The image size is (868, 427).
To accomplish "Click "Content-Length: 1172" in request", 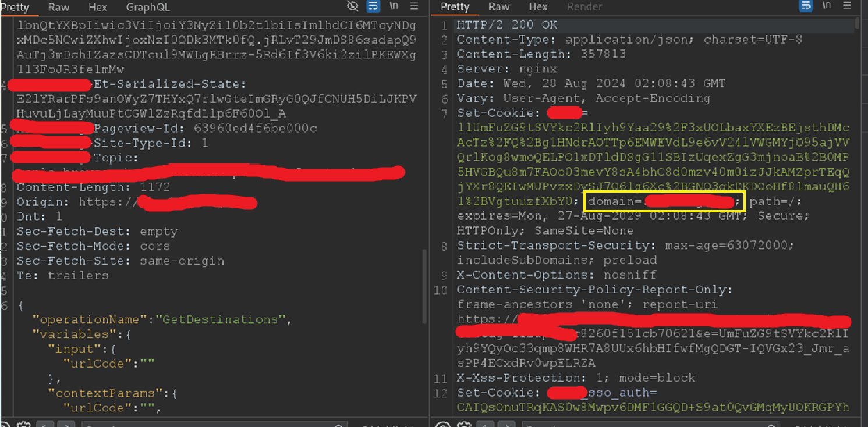I will [x=93, y=187].
